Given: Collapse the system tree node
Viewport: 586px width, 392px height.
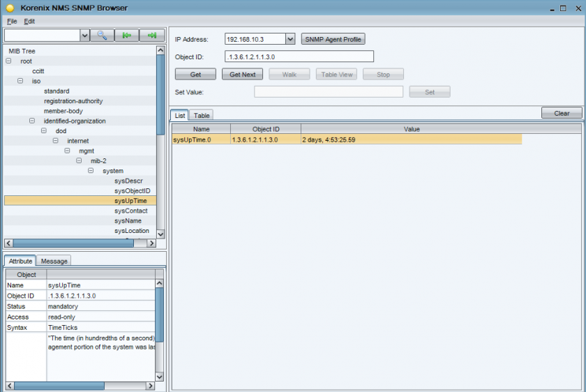Looking at the screenshot, I should pos(91,170).
